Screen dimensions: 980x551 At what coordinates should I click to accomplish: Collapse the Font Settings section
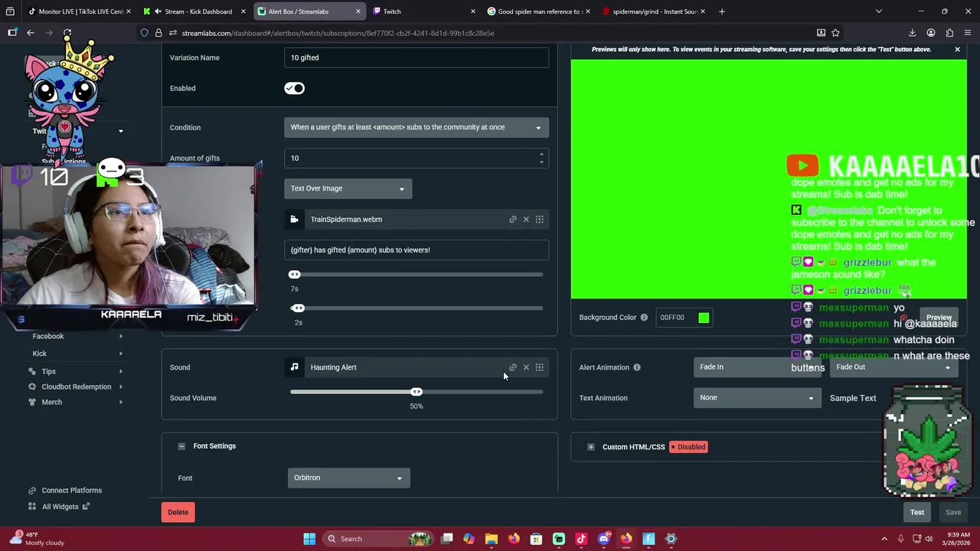coord(181,446)
